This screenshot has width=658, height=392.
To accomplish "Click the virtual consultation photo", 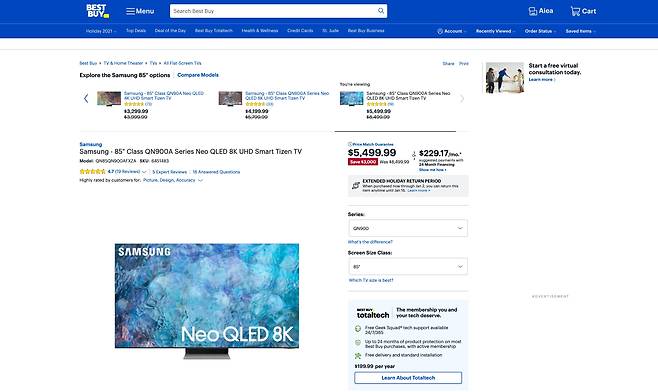I will (x=505, y=78).
